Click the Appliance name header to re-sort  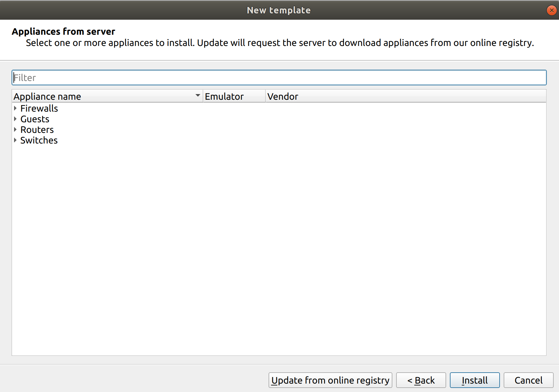47,96
